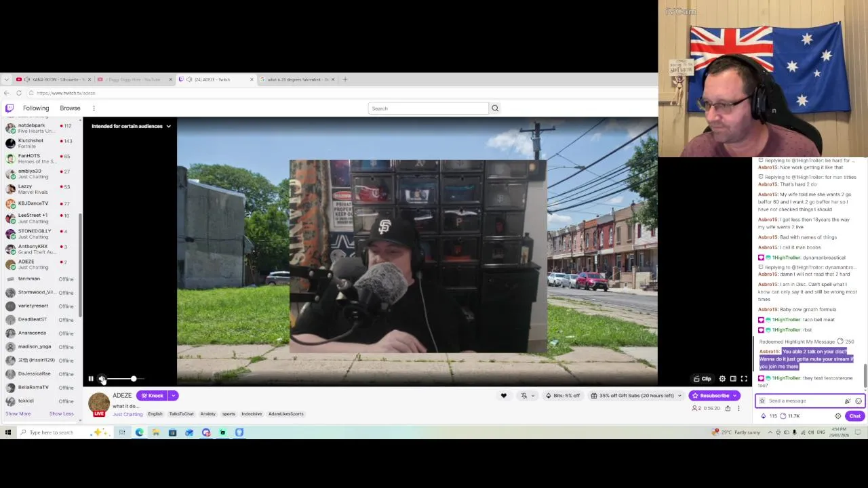The height and width of the screenshot is (488, 868).
Task: Open the Following page
Action: tap(36, 108)
